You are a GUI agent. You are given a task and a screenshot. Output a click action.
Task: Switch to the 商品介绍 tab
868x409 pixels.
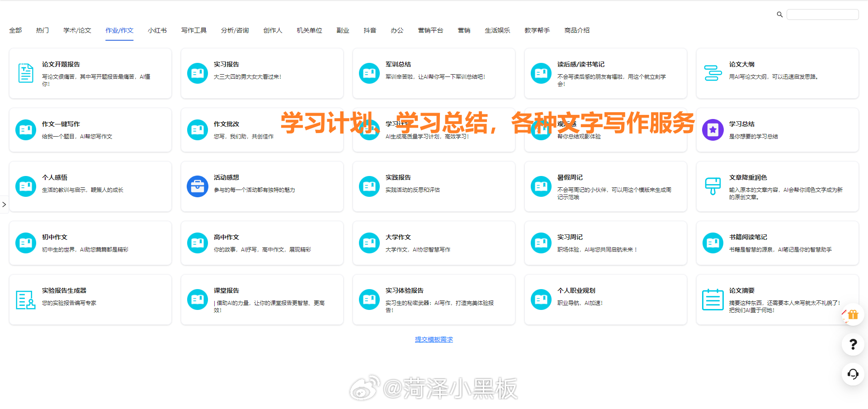577,30
